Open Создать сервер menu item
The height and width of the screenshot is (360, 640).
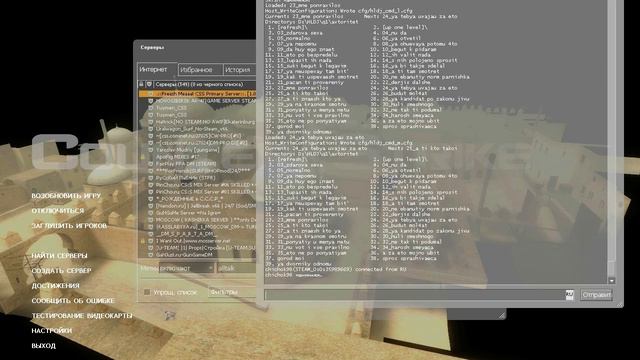pyautogui.click(x=62, y=271)
